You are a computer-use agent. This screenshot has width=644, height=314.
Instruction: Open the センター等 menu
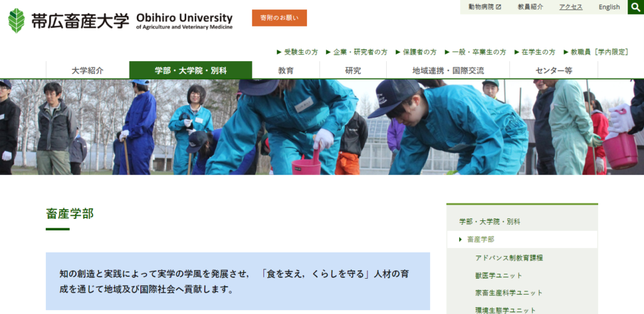[x=553, y=70]
